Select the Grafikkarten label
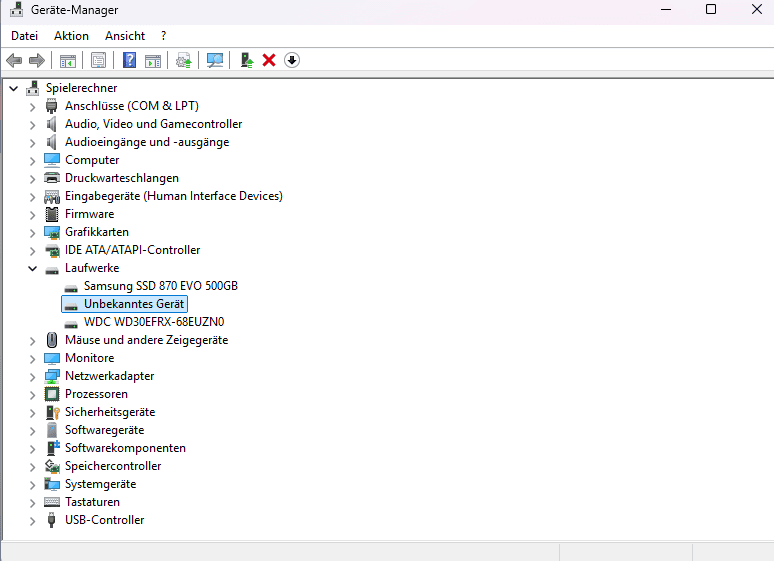Screen dimensions: 774x561 97,232
